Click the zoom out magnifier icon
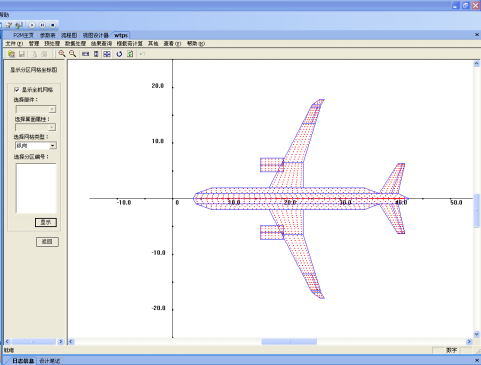 (72, 54)
